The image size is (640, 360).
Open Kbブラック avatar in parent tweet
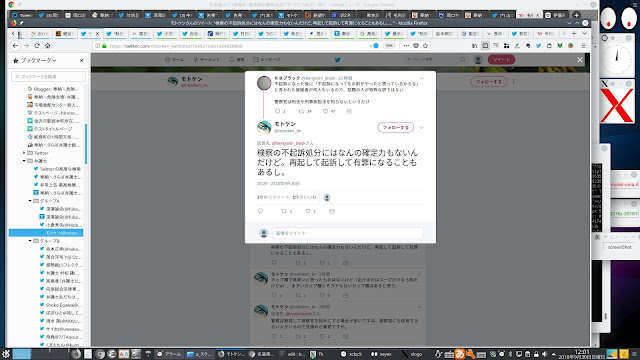264,83
